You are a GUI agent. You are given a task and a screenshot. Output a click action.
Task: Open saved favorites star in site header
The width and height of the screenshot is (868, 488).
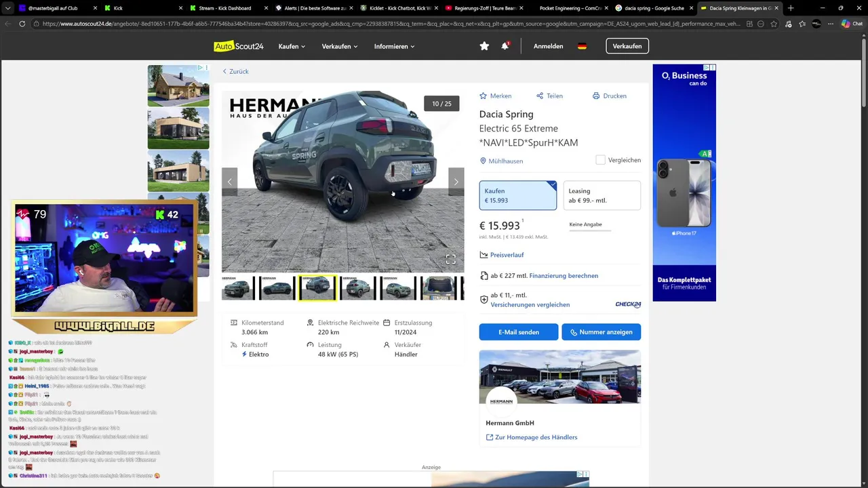coord(484,46)
